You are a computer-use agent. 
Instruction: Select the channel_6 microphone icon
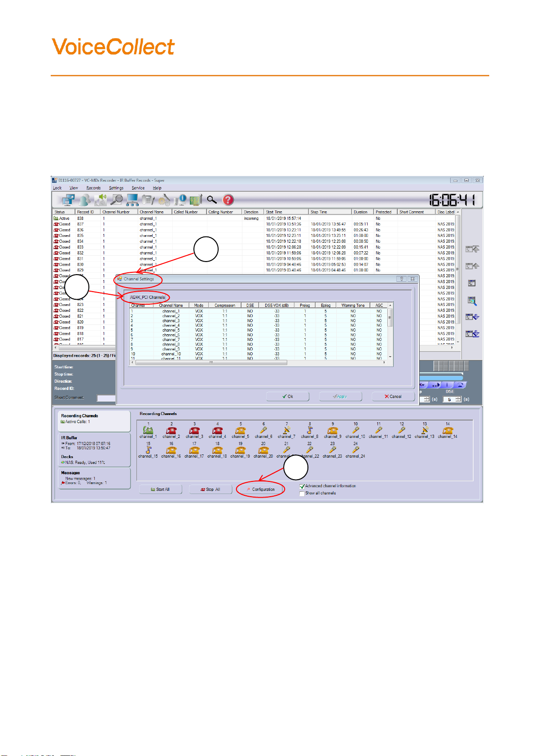pyautogui.click(x=263, y=430)
